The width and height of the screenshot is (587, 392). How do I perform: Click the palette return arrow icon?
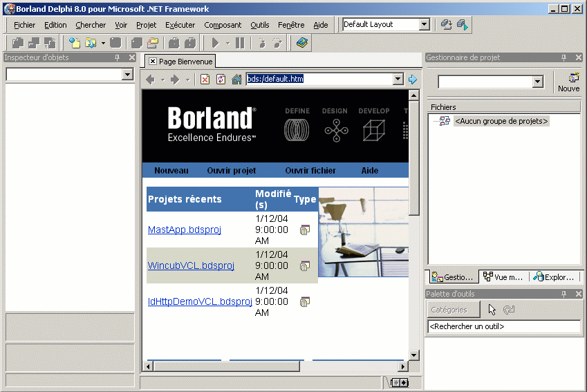click(509, 310)
